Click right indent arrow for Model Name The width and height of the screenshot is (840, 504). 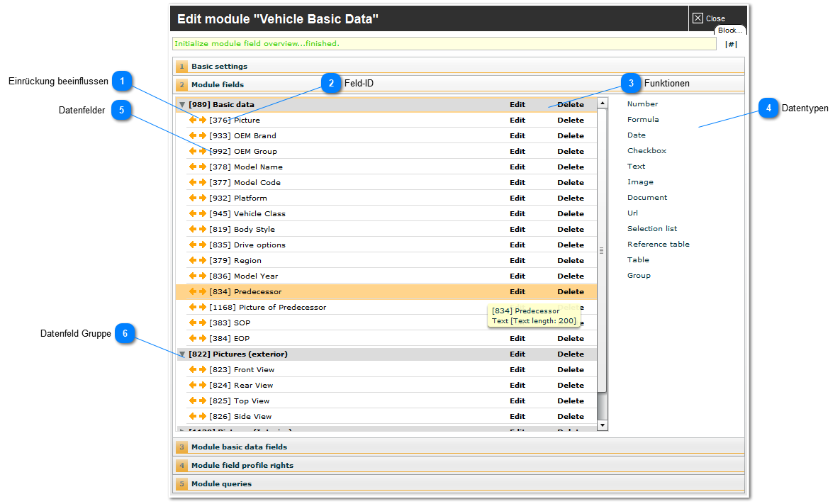point(203,167)
